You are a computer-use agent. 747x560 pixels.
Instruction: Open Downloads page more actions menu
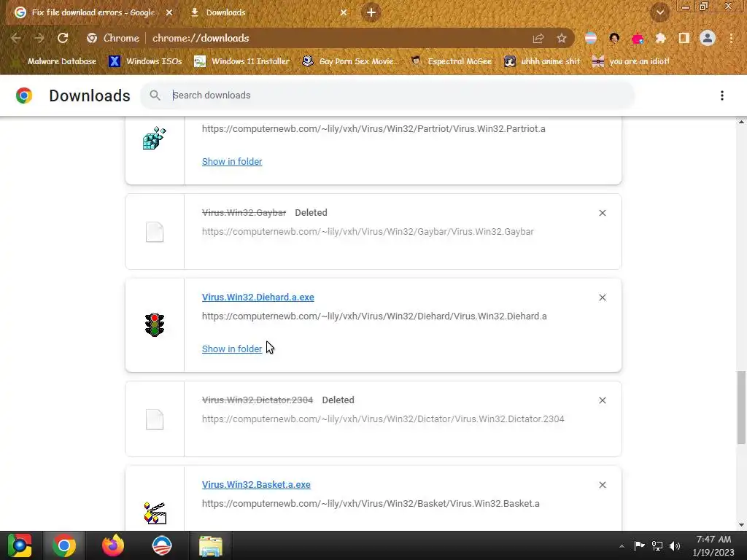pos(721,96)
